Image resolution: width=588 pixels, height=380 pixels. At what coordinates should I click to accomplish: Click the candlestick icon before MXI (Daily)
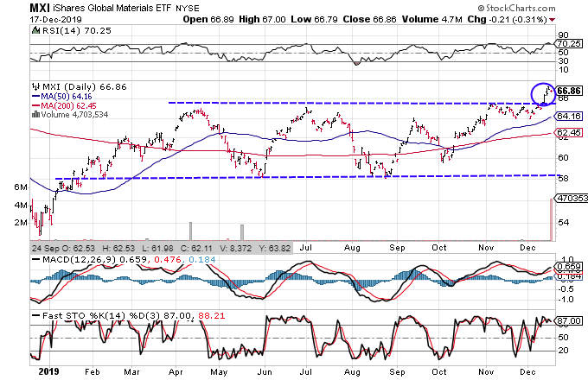(x=35, y=86)
